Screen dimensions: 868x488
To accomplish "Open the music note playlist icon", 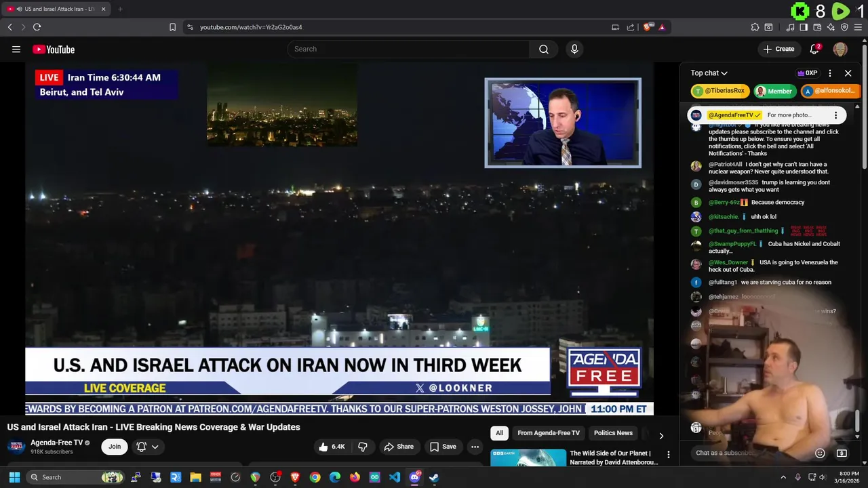I will pyautogui.click(x=790, y=27).
